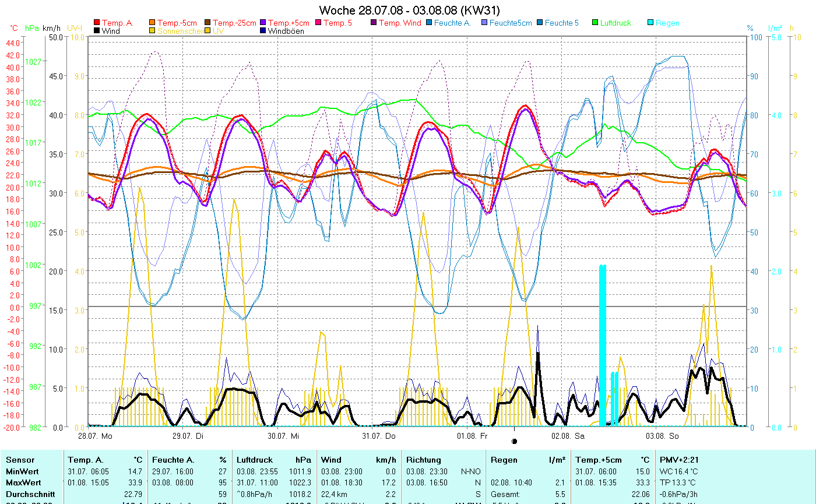Click the red Temp. A. legend square
The height and width of the screenshot is (504, 816).
click(97, 23)
